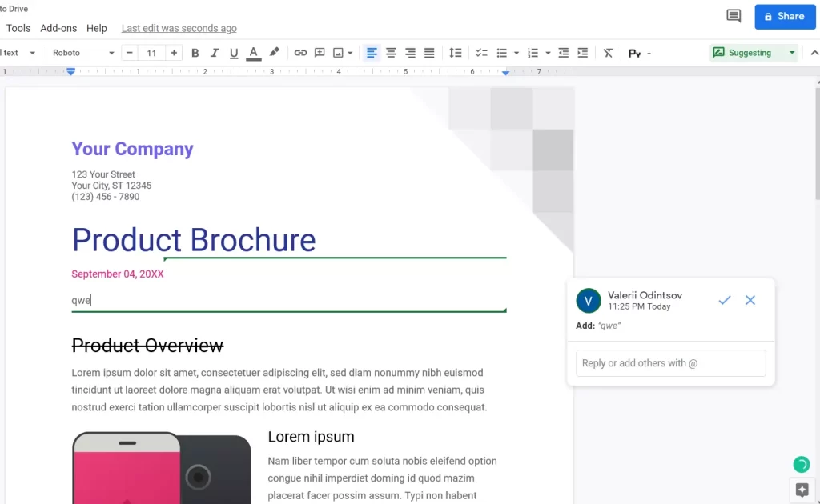Image resolution: width=820 pixels, height=504 pixels.
Task: Expand bulleted list style options
Action: click(x=517, y=54)
